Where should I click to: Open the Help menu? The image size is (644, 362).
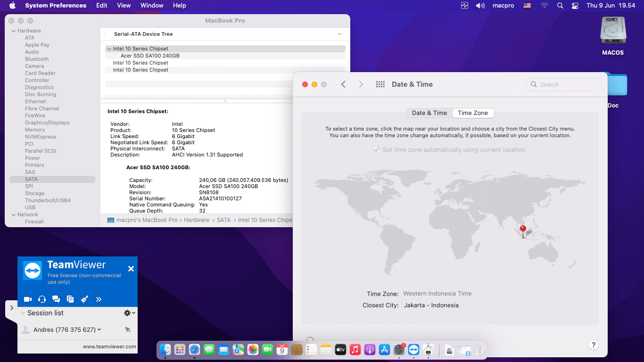click(x=180, y=6)
